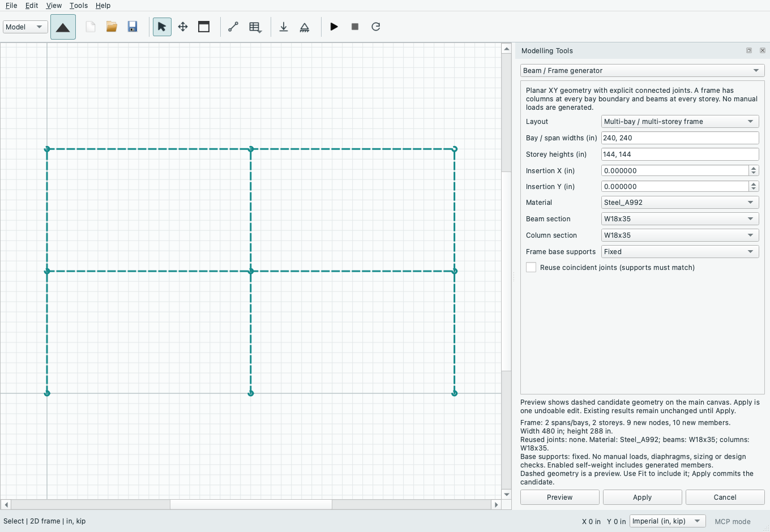Open the Model mode dropdown

click(25, 27)
